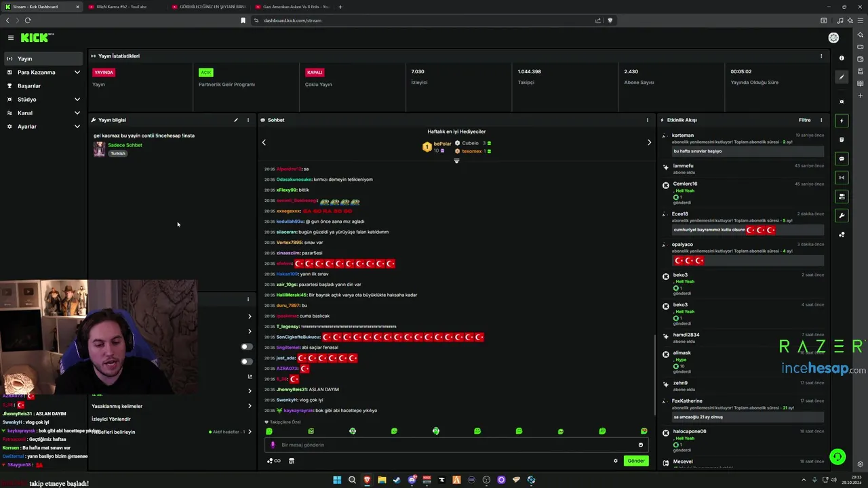Edit stream info with pencil icon
This screenshot has width=868, height=488.
coord(236,120)
